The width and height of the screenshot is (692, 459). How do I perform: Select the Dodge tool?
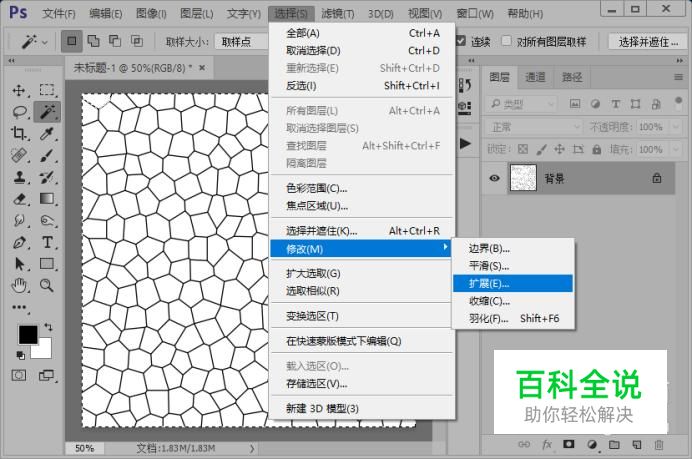pyautogui.click(x=46, y=220)
